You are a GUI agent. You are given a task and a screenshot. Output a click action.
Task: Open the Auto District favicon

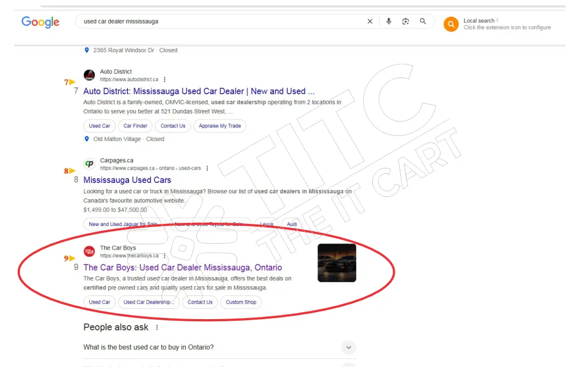pyautogui.click(x=89, y=75)
